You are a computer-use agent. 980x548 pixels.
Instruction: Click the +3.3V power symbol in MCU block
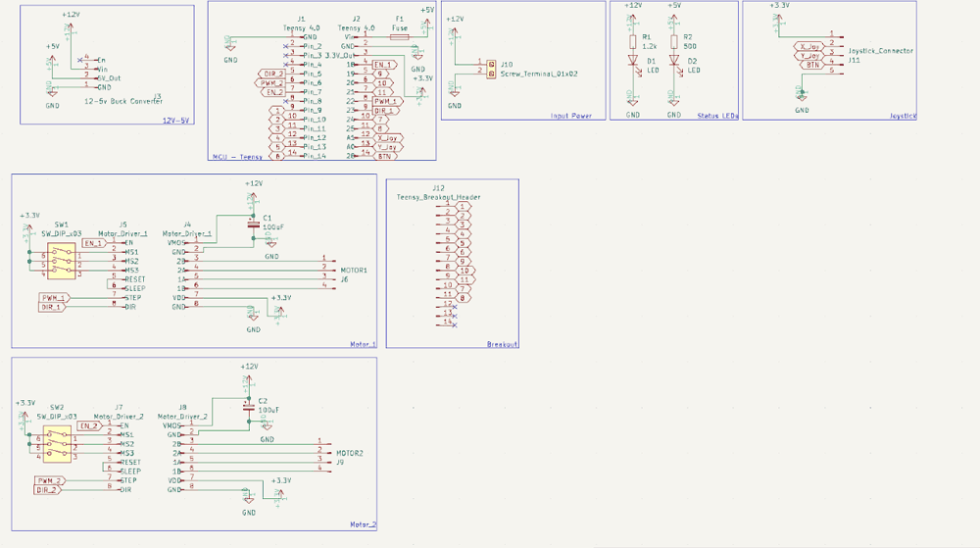[x=422, y=92]
